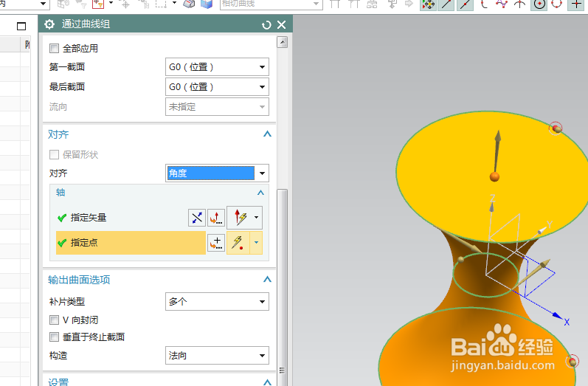
Task: Click the scrollbar up arrow in dialog
Action: point(283,42)
